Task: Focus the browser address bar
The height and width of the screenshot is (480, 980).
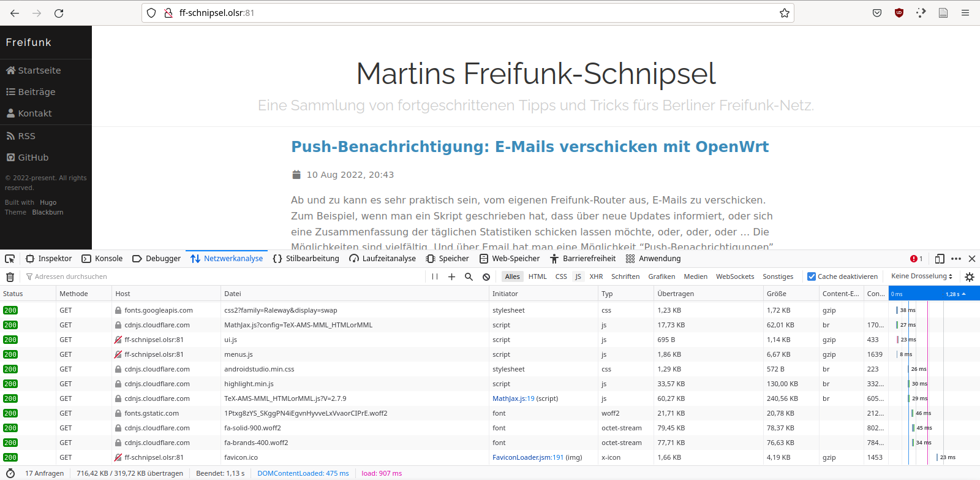Action: coord(468,13)
